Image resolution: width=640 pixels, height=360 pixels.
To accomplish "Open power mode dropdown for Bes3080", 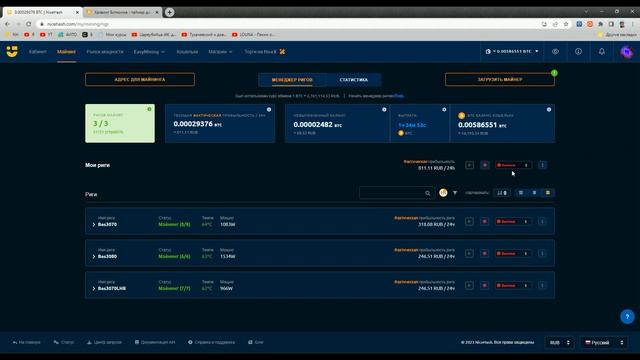I will pyautogui.click(x=513, y=253).
